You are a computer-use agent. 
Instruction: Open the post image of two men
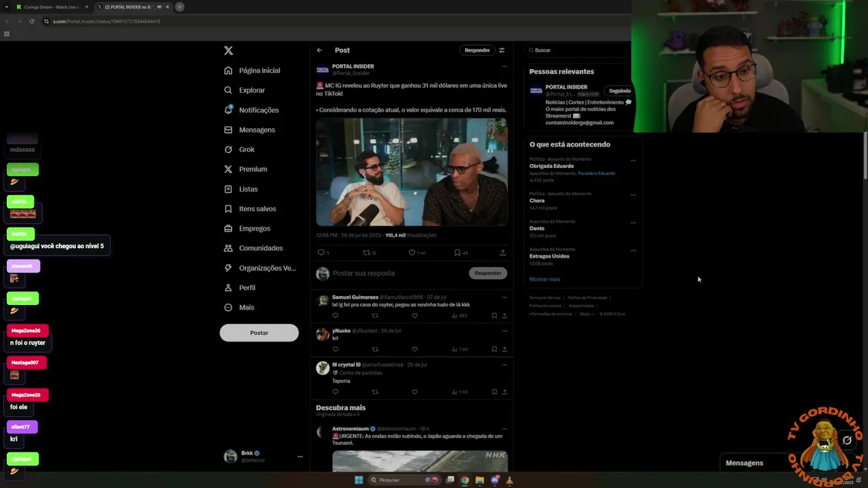coord(412,172)
